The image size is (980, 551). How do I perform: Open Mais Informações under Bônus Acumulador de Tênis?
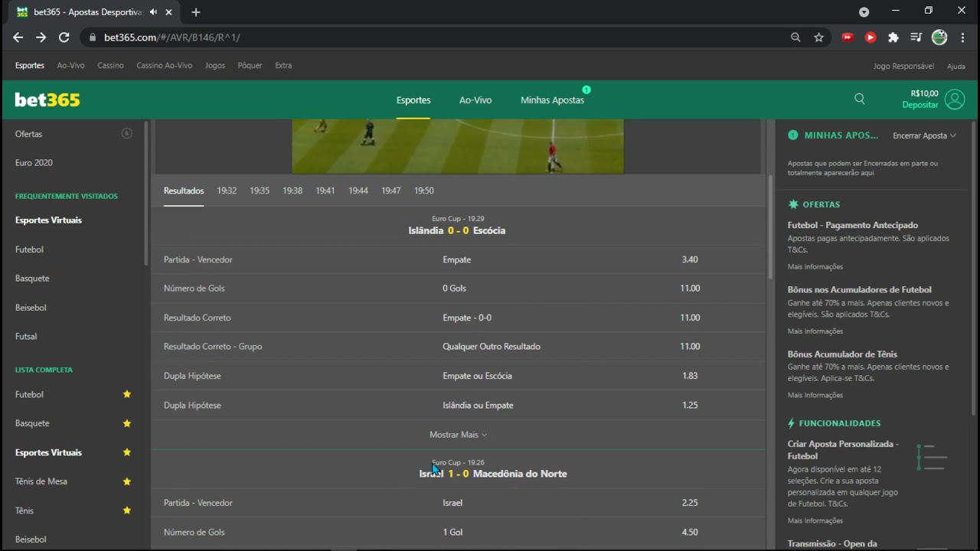(x=815, y=396)
